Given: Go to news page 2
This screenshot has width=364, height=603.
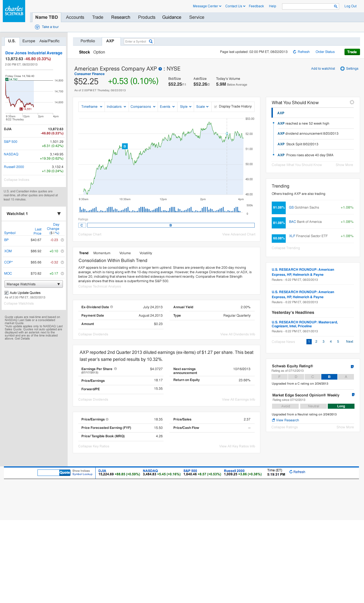Looking at the screenshot, I should (x=316, y=342).
